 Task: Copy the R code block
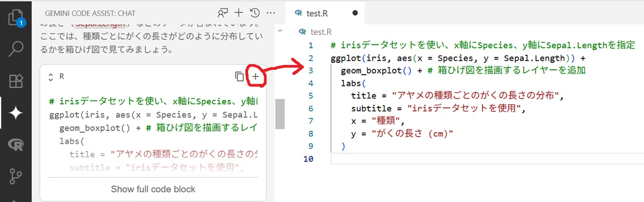(239, 77)
